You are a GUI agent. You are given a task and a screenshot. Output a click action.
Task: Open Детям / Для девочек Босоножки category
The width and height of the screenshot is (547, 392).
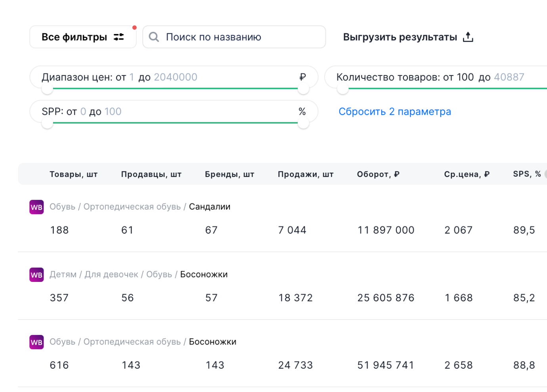coord(204,274)
